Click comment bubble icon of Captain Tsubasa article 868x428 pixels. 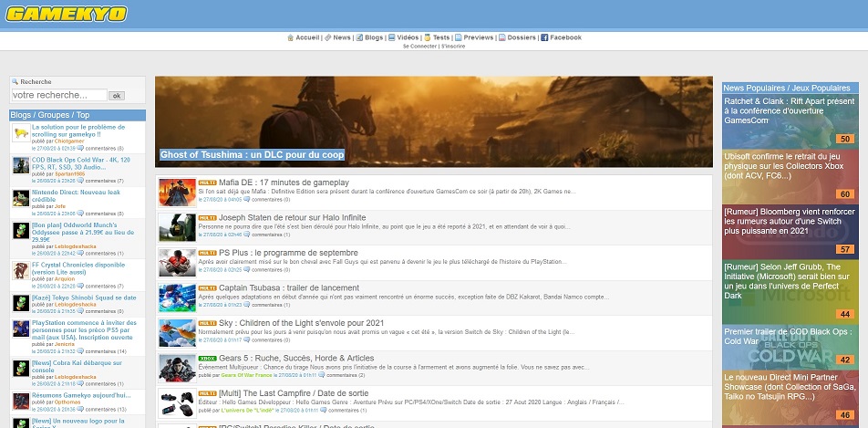(247, 305)
